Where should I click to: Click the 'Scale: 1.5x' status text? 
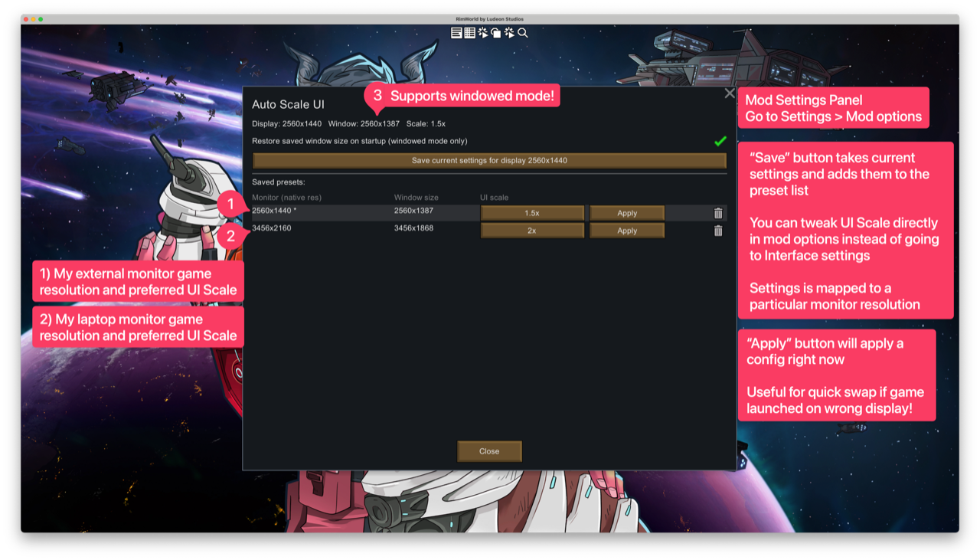click(426, 123)
